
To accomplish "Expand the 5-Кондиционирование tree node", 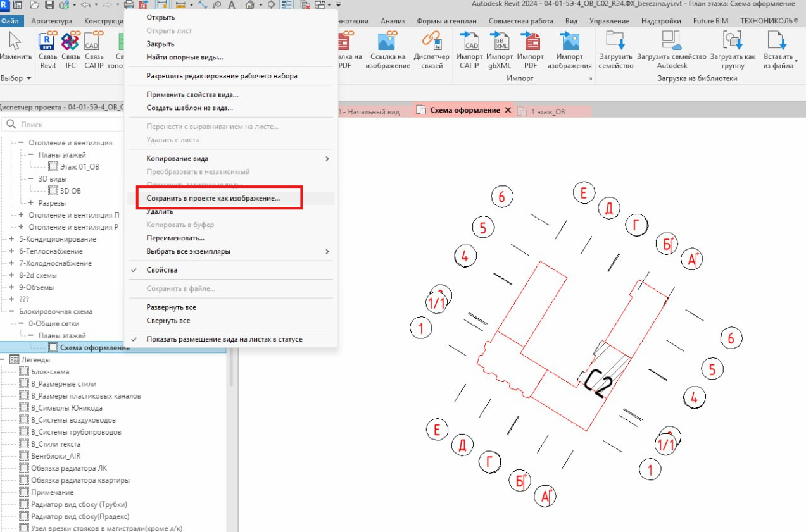I will coord(11,239).
